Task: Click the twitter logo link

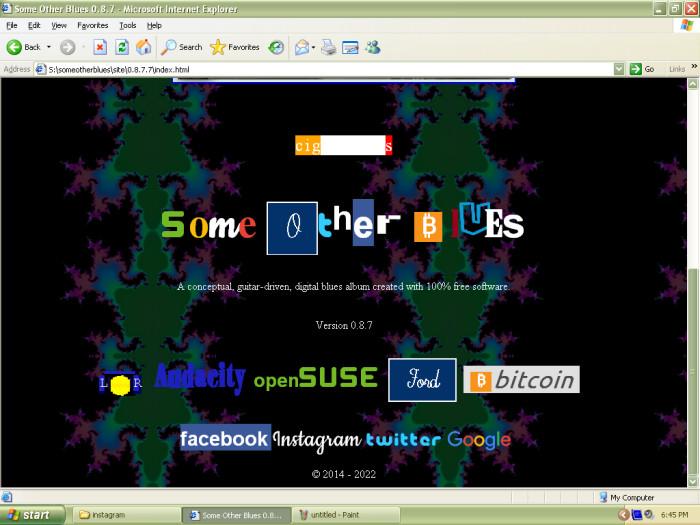Action: coord(403,440)
